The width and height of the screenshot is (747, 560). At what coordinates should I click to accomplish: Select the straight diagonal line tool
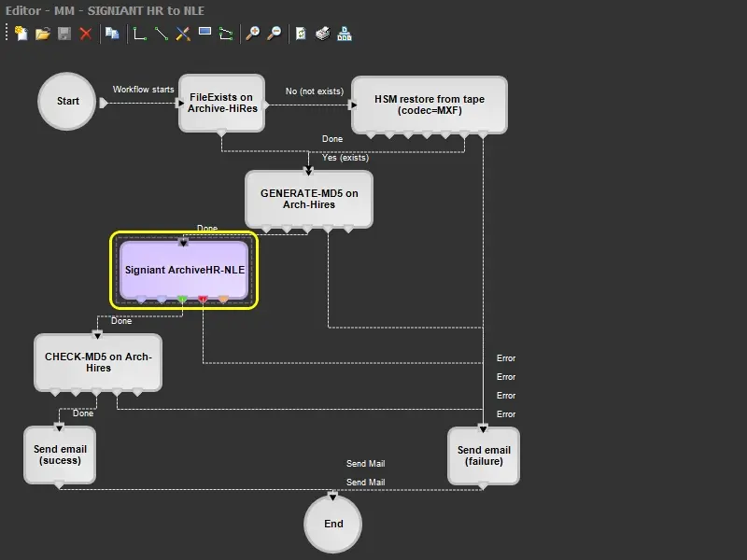click(162, 34)
